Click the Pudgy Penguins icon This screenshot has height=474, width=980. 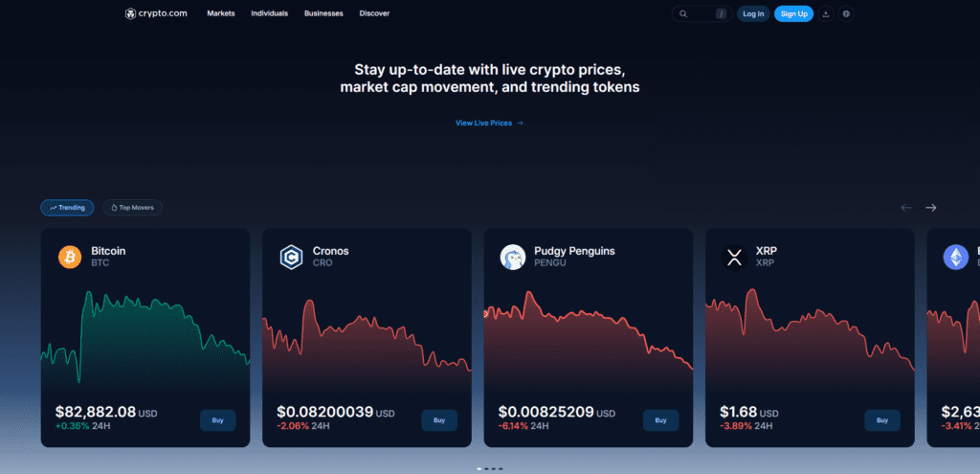(513, 257)
